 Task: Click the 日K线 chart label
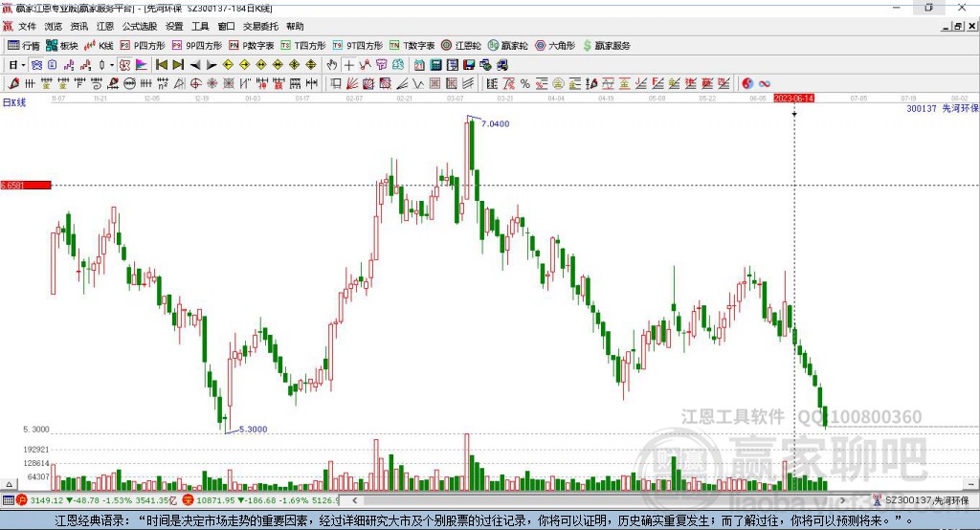tap(14, 102)
